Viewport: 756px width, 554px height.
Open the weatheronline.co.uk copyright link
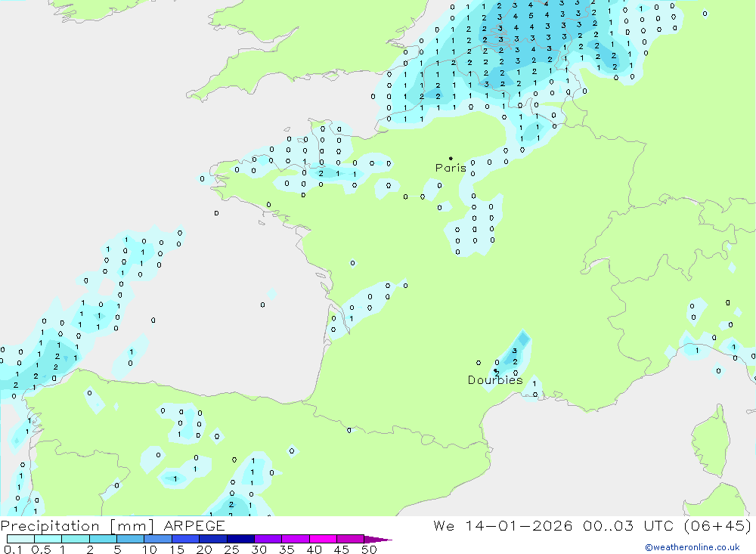[692, 547]
